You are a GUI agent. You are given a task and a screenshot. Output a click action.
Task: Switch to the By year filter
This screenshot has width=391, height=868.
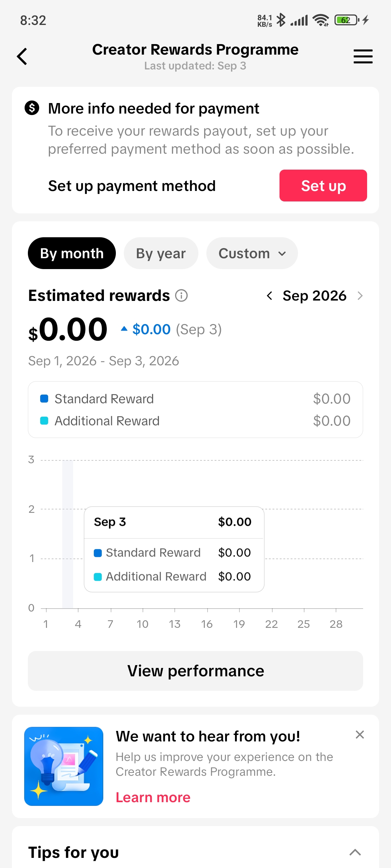click(161, 253)
